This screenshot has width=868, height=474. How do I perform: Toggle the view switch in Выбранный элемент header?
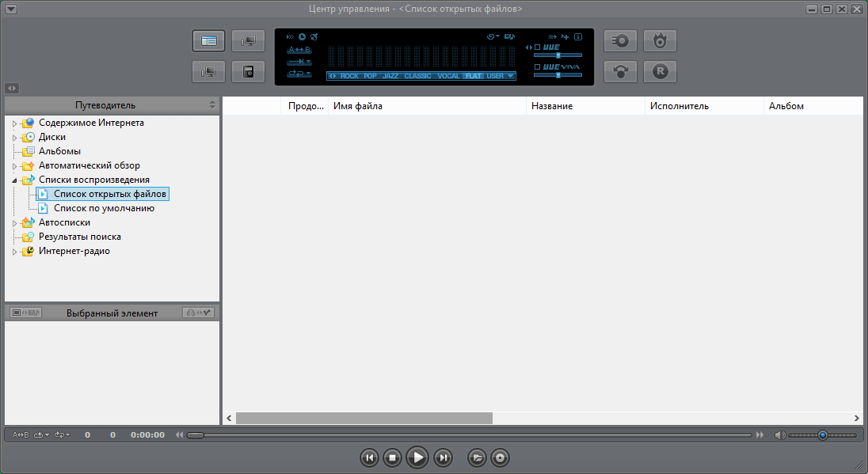tap(25, 313)
